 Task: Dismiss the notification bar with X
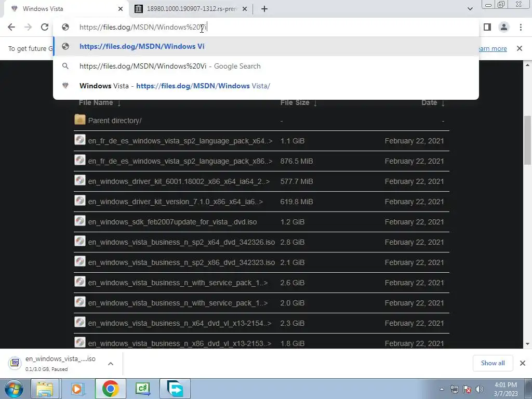tap(520, 48)
